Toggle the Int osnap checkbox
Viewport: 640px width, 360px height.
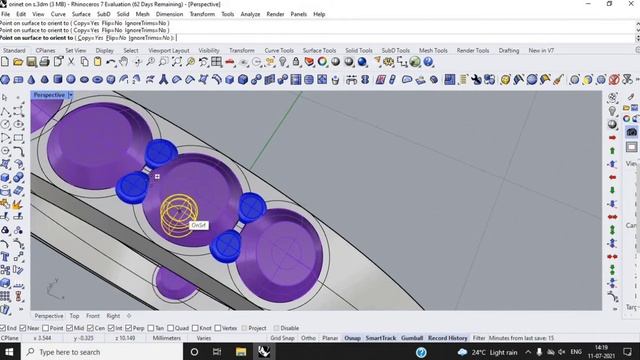tap(111, 328)
